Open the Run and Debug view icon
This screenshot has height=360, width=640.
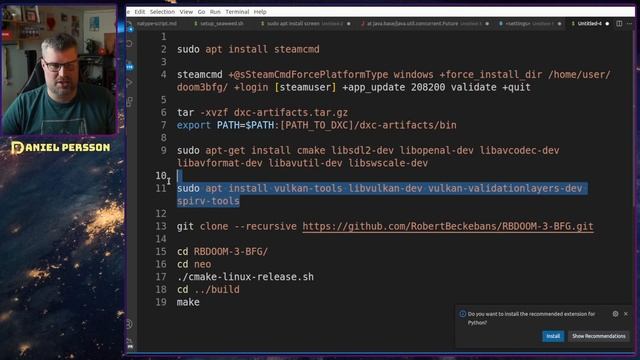(x=130, y=83)
